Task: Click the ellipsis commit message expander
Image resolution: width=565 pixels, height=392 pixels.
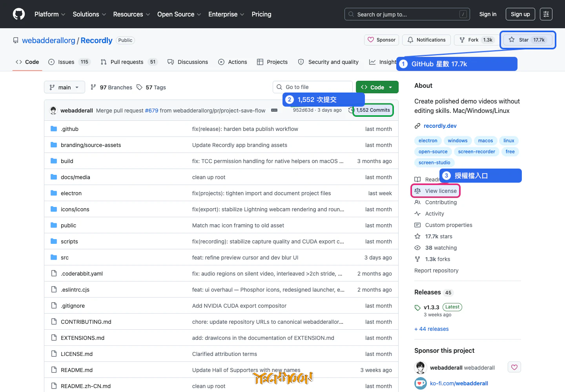Action: point(274,110)
